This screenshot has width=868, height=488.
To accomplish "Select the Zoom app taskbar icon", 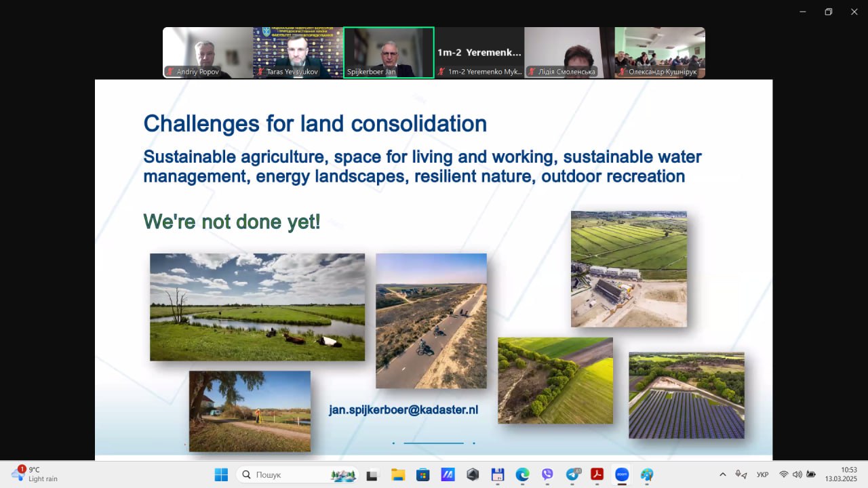I will pos(622,474).
